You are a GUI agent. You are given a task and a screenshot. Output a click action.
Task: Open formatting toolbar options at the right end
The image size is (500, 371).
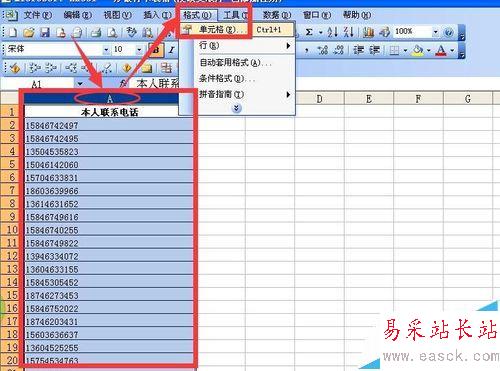click(x=462, y=51)
